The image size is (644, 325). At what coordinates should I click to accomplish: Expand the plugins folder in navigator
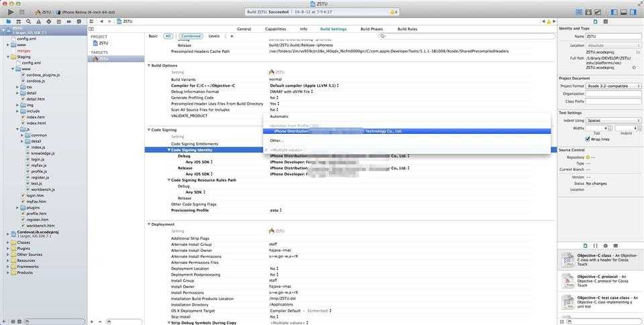point(18,208)
